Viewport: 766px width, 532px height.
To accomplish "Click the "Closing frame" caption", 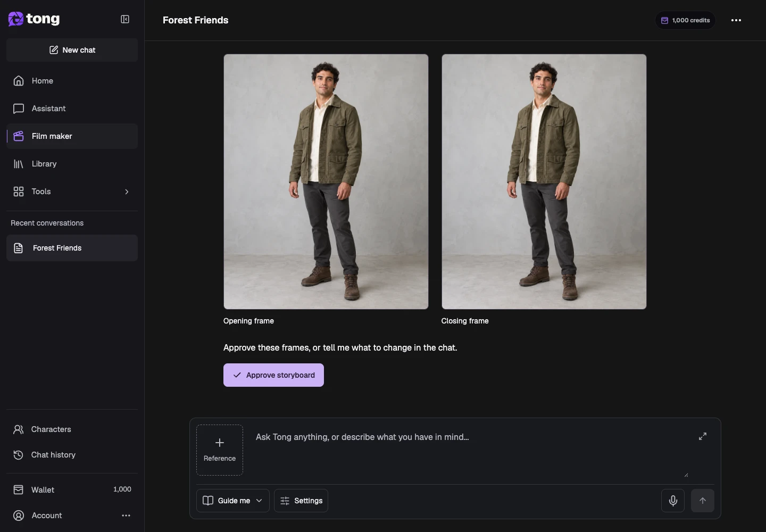I will point(465,321).
